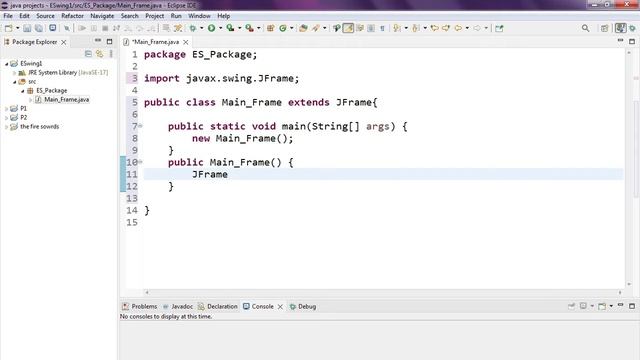This screenshot has height=360, width=640.
Task: Click the Open Type icon
Action: 303,28
